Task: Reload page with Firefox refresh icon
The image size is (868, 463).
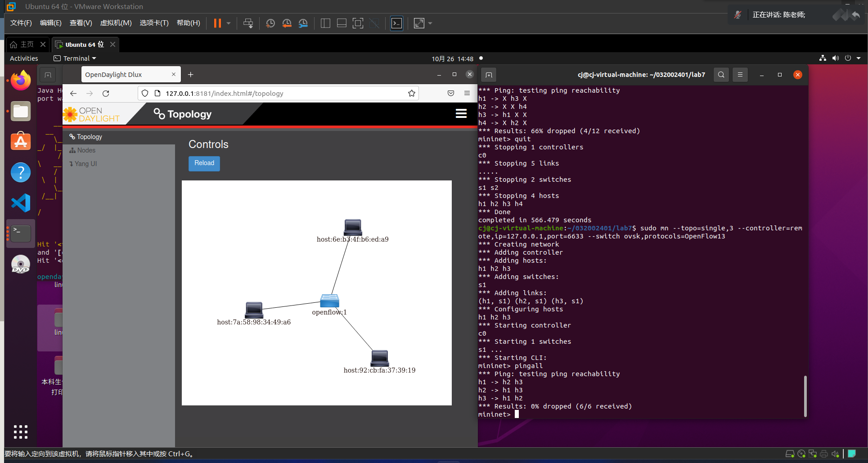Action: (x=106, y=94)
